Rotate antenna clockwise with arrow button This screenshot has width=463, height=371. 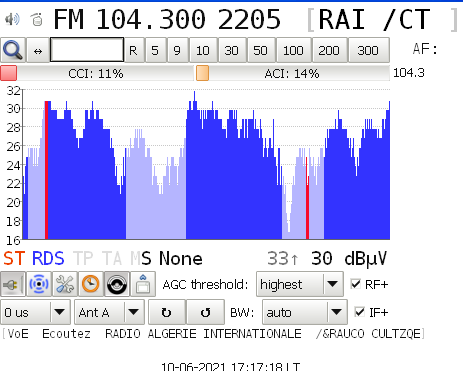[167, 312]
